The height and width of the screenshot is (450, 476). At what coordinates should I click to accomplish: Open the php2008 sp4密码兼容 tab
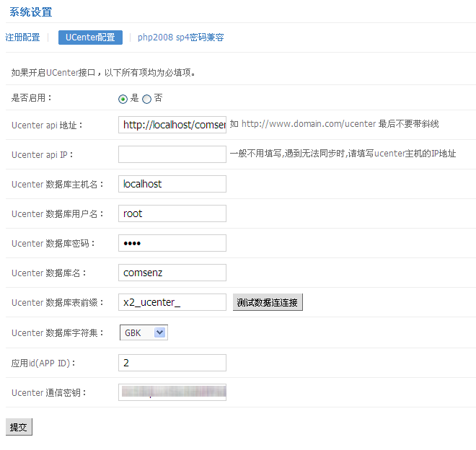[180, 37]
